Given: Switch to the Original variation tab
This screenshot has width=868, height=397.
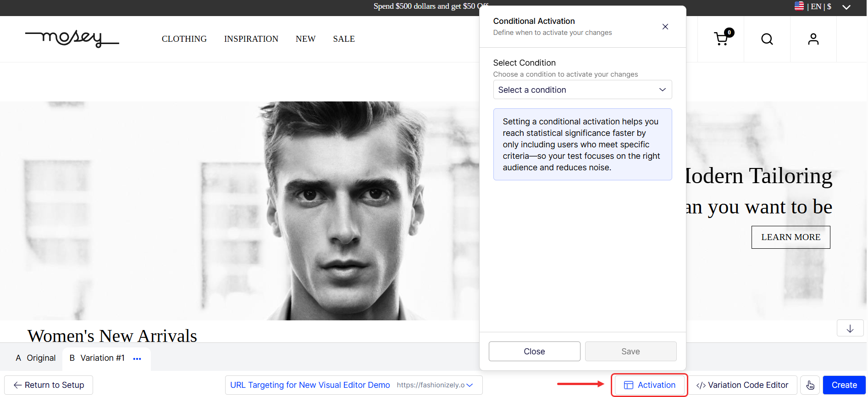Looking at the screenshot, I should [x=36, y=358].
